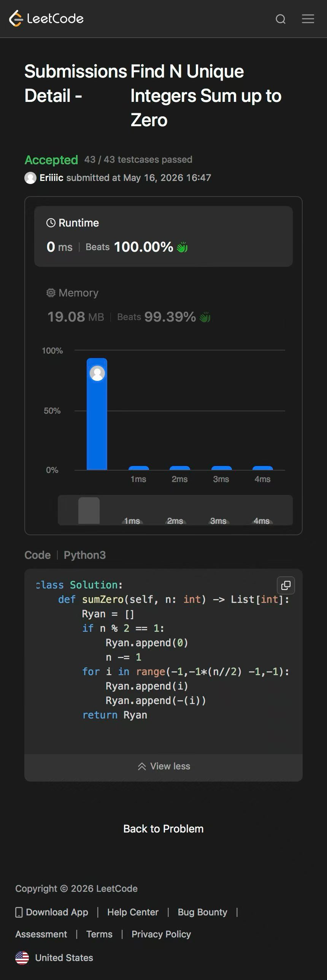This screenshot has width=327, height=980.
Task: Open the United States region selector
Action: 54,958
